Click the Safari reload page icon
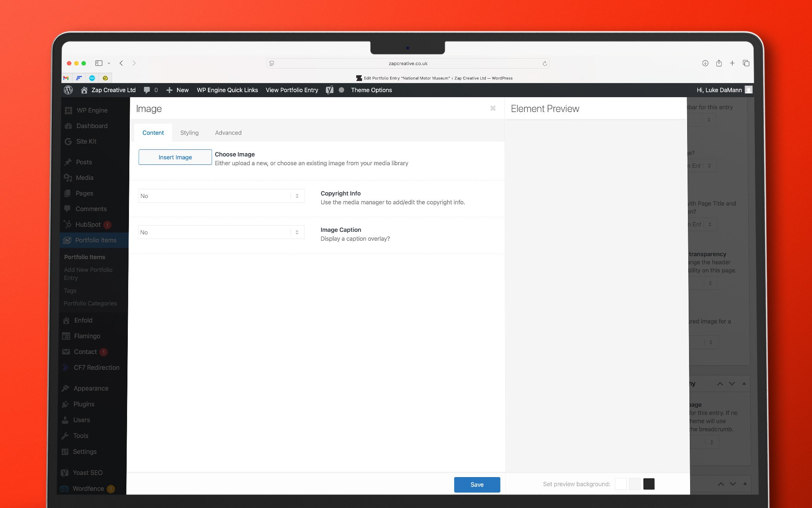This screenshot has width=812, height=508. pos(544,64)
